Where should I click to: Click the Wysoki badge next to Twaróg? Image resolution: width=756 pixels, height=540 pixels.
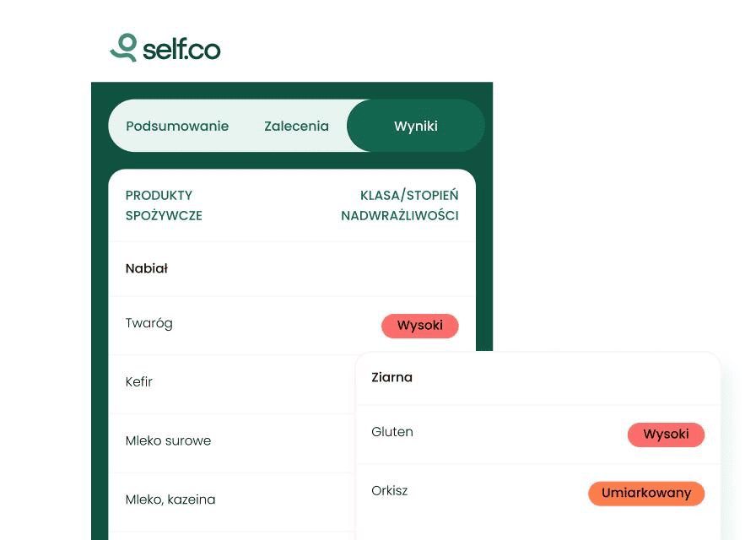coord(419,326)
